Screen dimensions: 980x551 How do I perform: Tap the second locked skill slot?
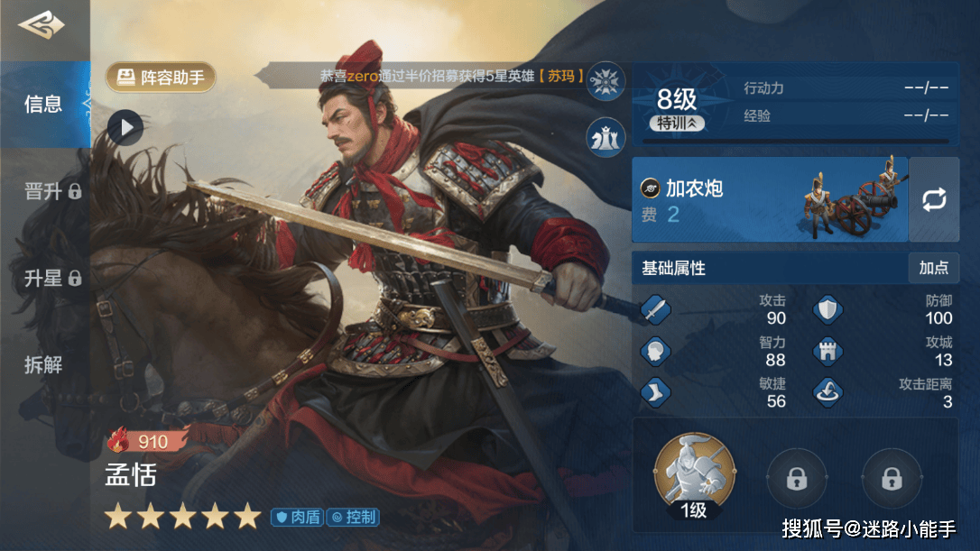[x=892, y=479]
